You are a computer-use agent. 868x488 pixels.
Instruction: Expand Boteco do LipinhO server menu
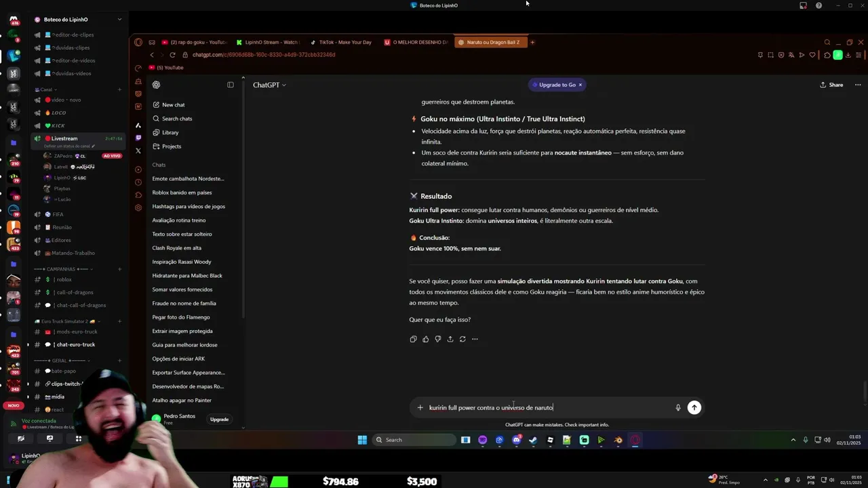coord(119,20)
